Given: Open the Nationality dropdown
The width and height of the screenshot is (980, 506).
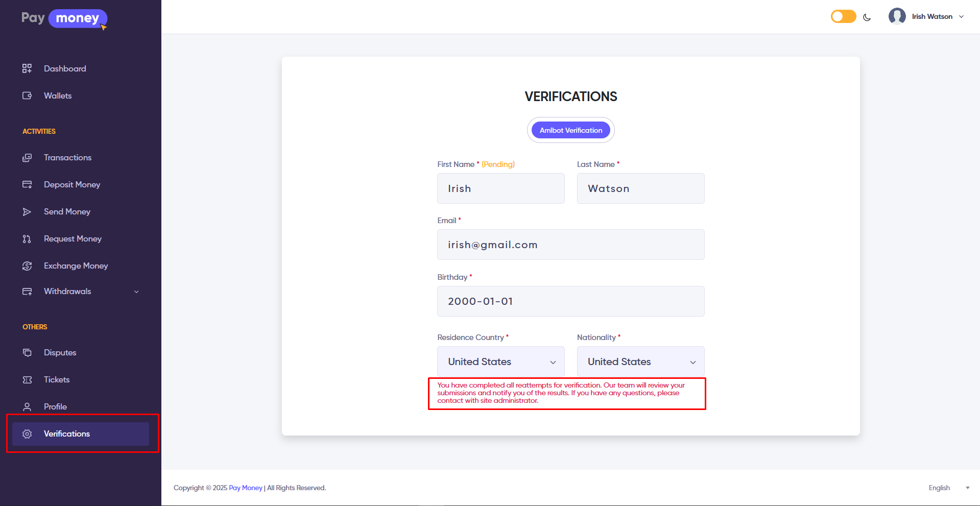Looking at the screenshot, I should [x=640, y=362].
